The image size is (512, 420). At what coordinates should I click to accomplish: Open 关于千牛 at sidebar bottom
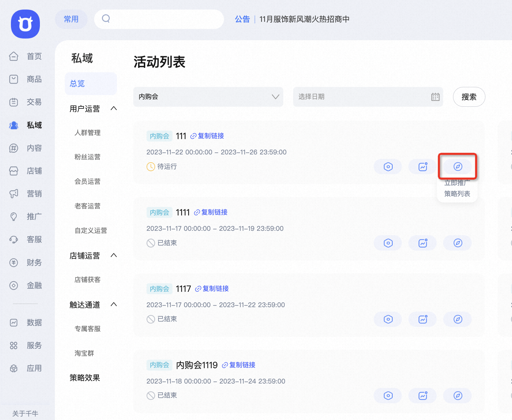coord(25,414)
